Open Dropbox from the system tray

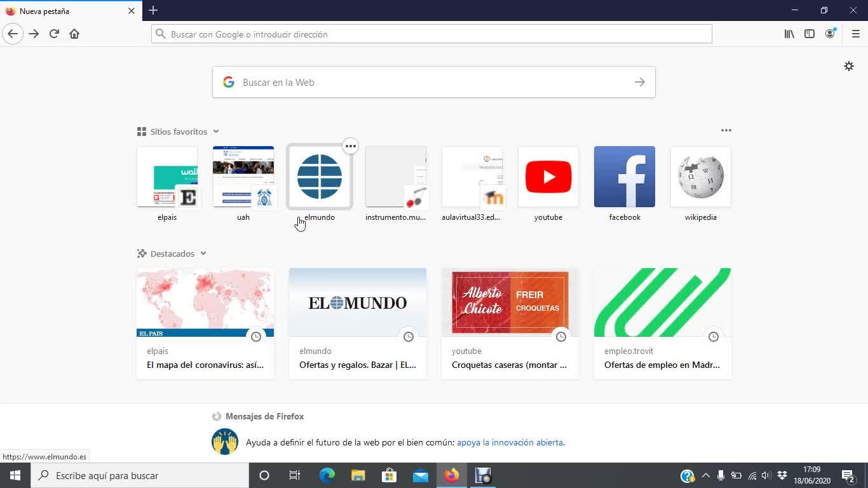[x=782, y=475]
